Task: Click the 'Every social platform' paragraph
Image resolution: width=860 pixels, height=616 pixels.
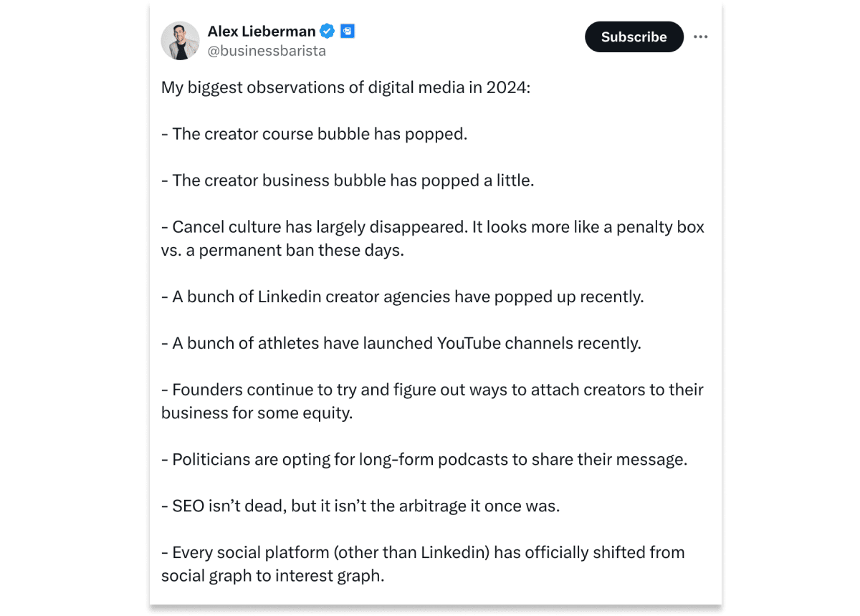Action: tap(423, 564)
